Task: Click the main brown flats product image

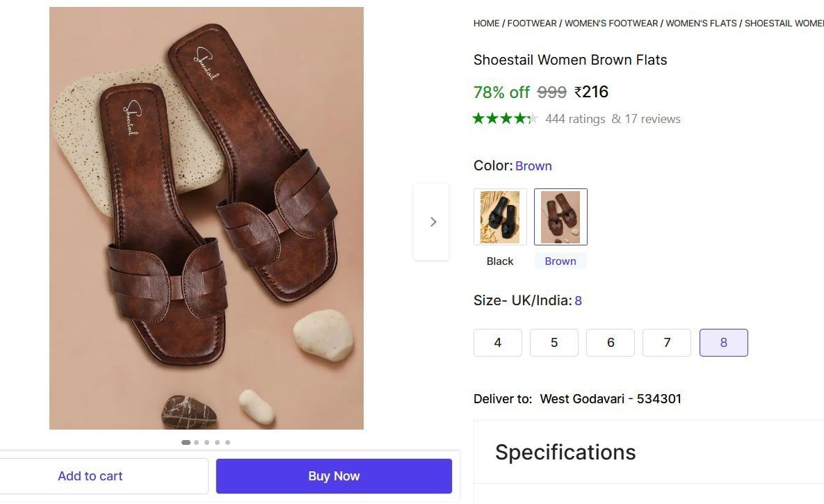Action: (207, 218)
